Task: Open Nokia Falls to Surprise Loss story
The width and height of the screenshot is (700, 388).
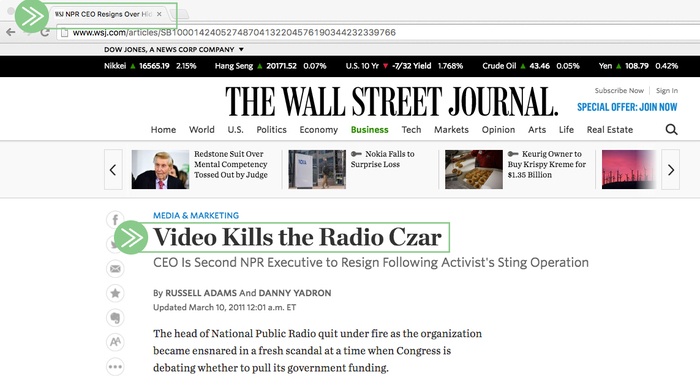Action: [x=383, y=159]
